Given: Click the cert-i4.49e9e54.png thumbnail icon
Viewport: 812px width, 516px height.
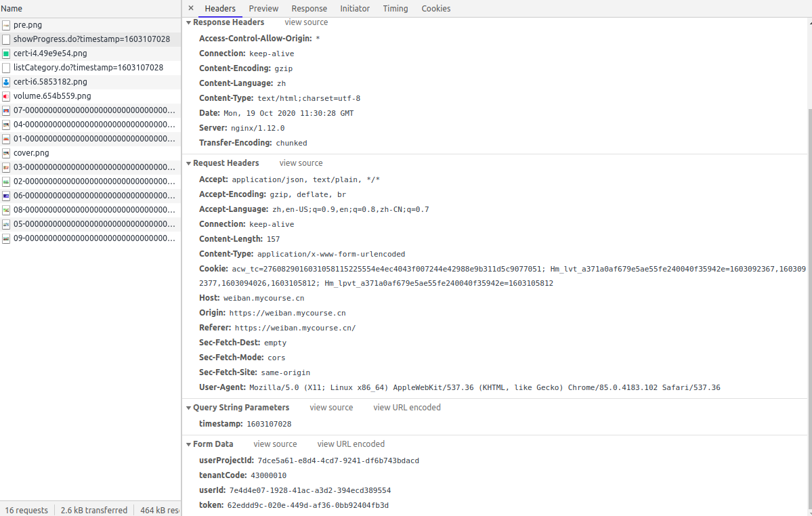Looking at the screenshot, I should pos(6,53).
